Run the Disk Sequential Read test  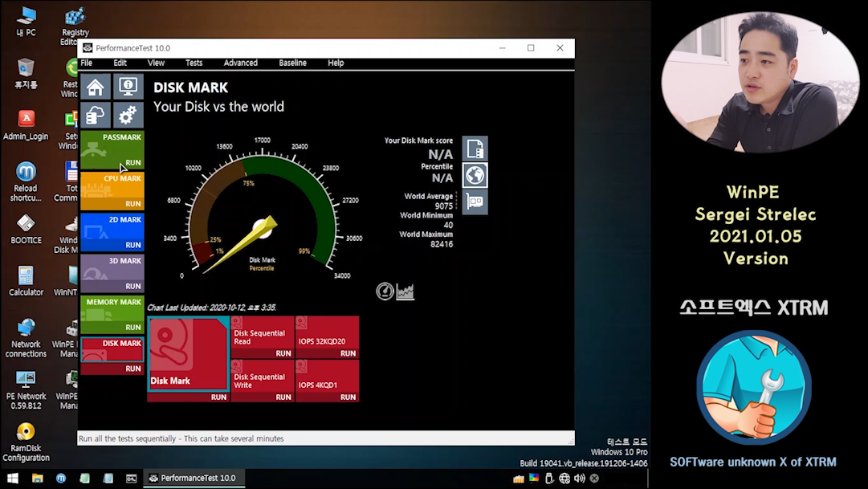click(x=283, y=352)
